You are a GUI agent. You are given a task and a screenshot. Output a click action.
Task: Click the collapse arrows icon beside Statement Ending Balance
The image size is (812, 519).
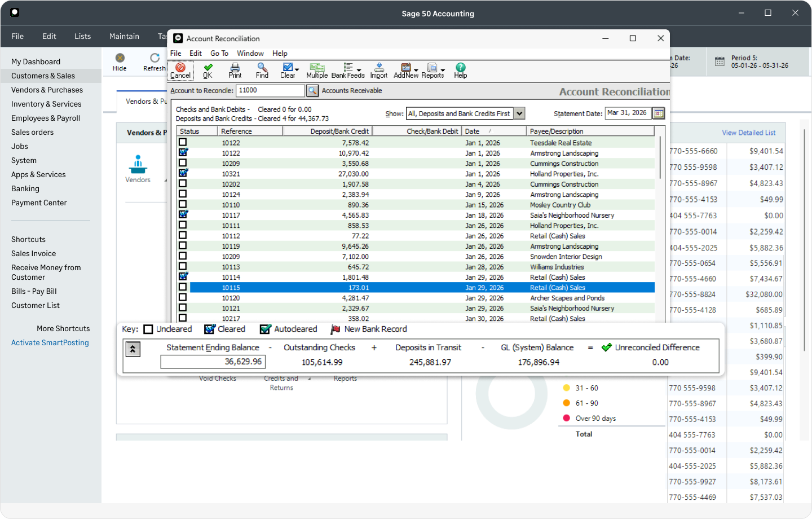(133, 349)
